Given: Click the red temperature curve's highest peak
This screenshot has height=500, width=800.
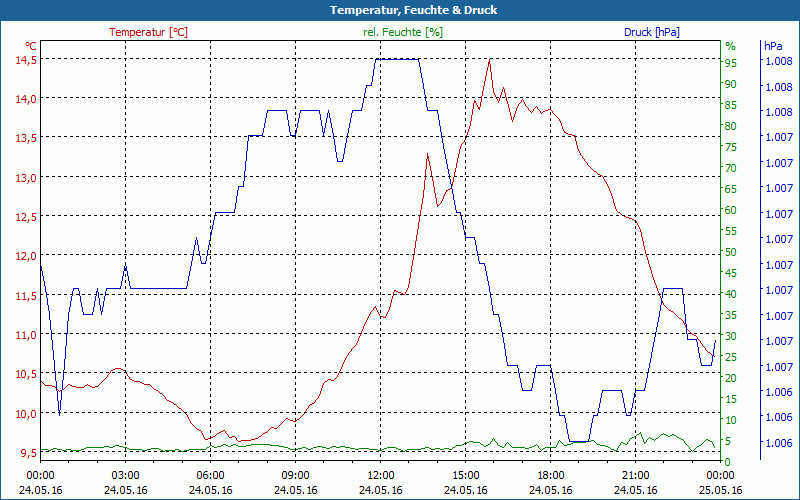Looking at the screenshot, I should coord(489,61).
